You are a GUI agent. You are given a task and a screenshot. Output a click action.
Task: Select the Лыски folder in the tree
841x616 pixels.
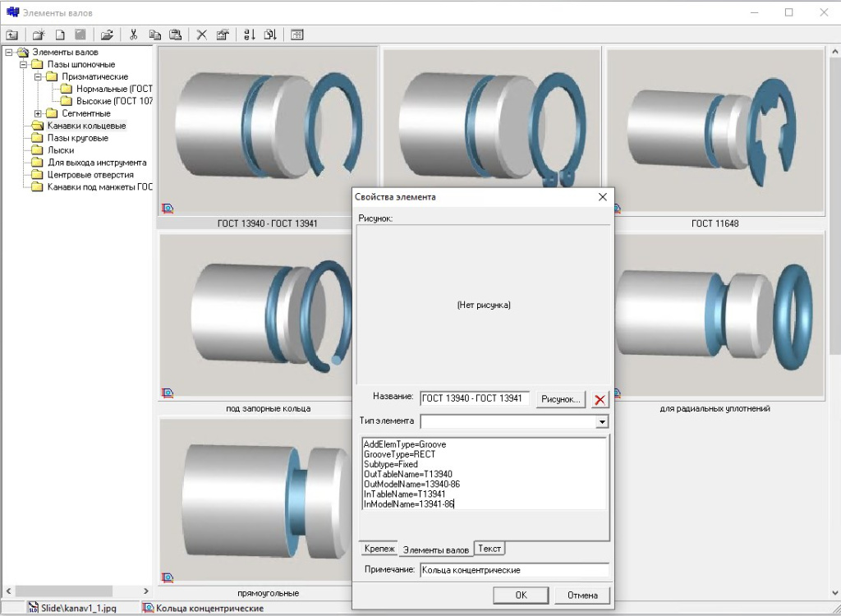[60, 150]
